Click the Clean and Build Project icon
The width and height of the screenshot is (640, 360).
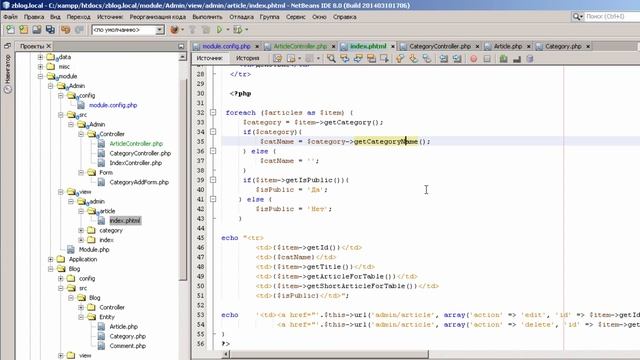tap(206, 30)
